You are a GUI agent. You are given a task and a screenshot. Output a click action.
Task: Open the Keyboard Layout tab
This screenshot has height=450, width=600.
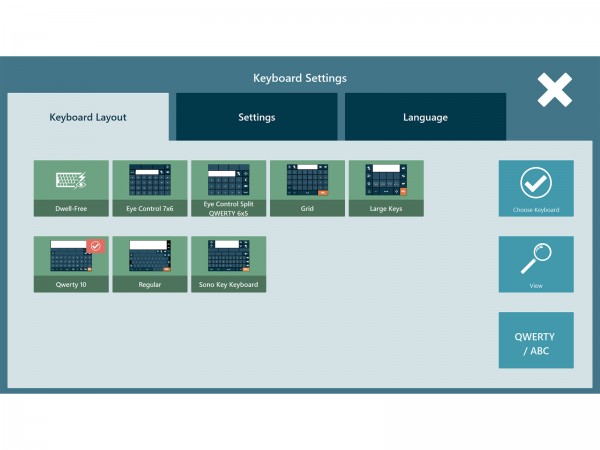pos(88,117)
